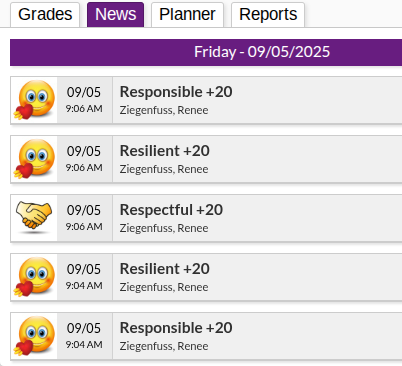402x366 pixels.
Task: Switch to the Planner tab
Action: click(187, 15)
